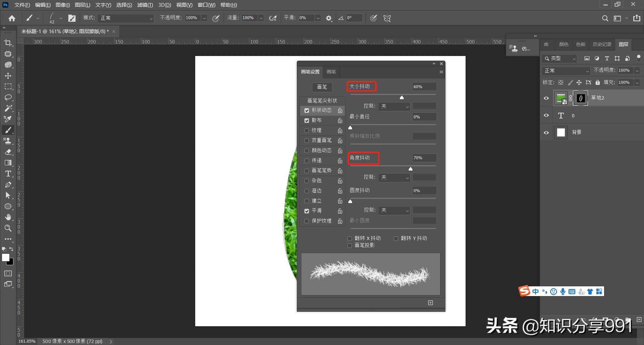Select the Brush tool in the toolbar
Image resolution: width=644 pixels, height=345 pixels.
[x=8, y=130]
